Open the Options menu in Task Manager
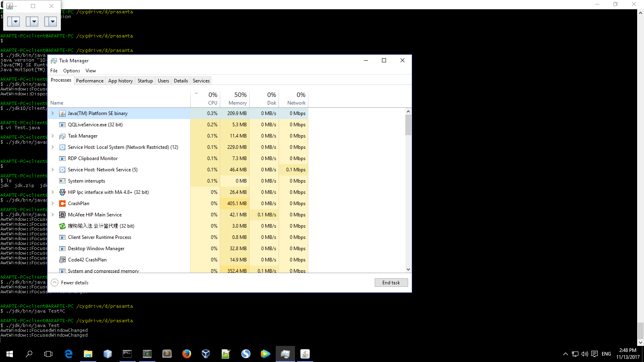This screenshot has height=362, width=644. (x=72, y=71)
